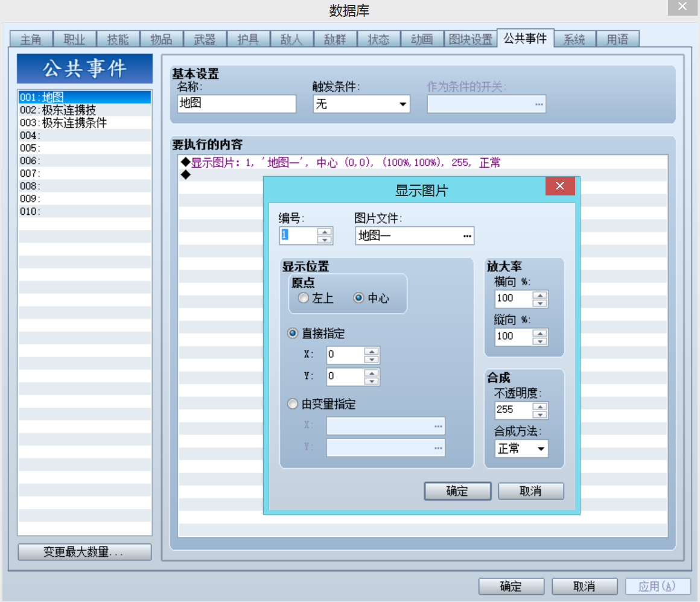The width and height of the screenshot is (700, 602).
Task: Select the 护具 tab
Action: pyautogui.click(x=248, y=39)
